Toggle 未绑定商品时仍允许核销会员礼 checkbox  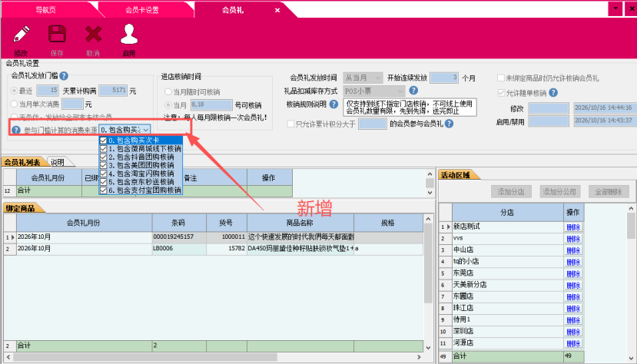point(501,78)
